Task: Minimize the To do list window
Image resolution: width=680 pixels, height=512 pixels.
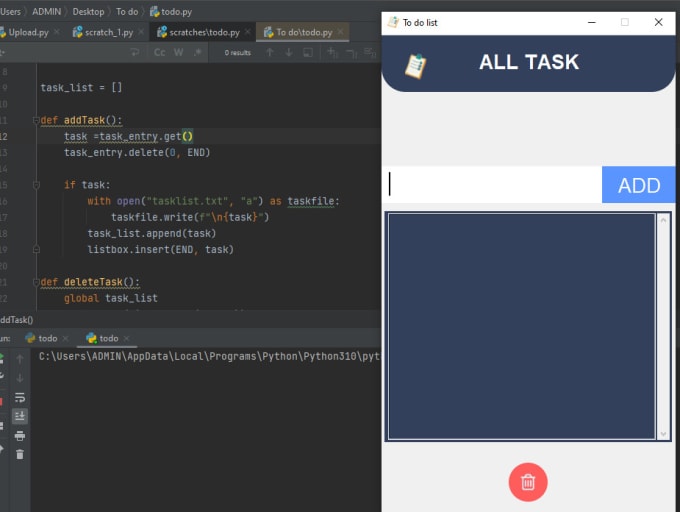Action: pyautogui.click(x=592, y=22)
